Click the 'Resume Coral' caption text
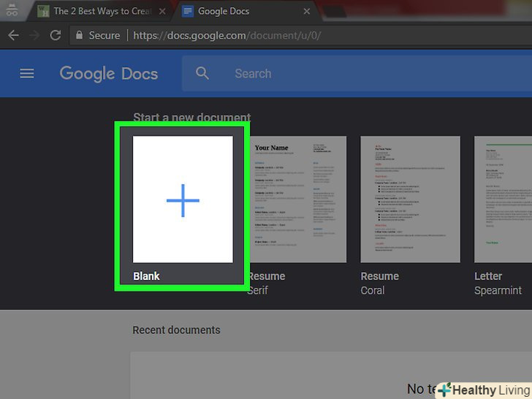Screen dimensions: 532x399 click(379, 283)
